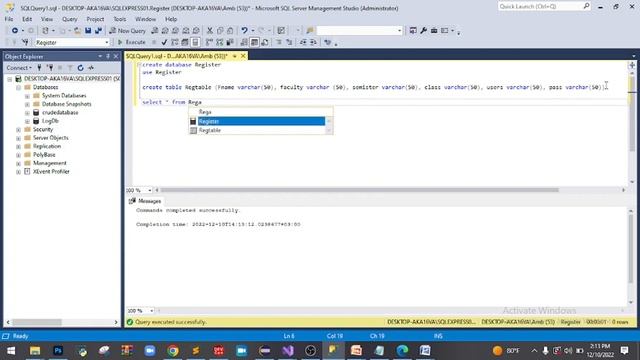
Task: Open the Undo history dropdown arrow
Action: (x=252, y=31)
